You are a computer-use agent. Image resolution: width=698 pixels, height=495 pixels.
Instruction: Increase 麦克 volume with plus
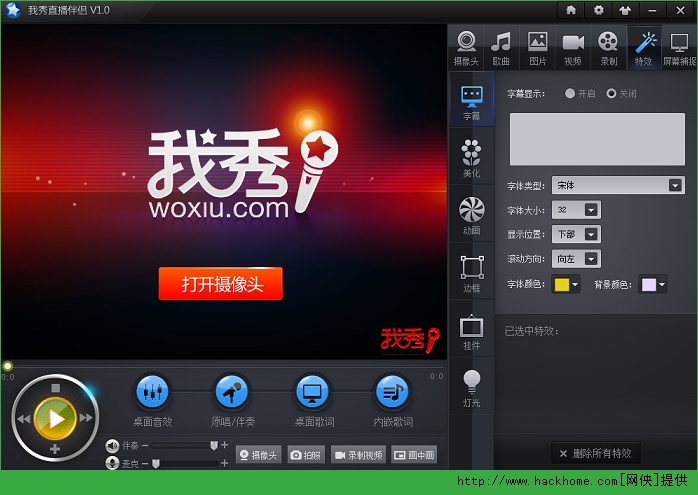pos(225,463)
